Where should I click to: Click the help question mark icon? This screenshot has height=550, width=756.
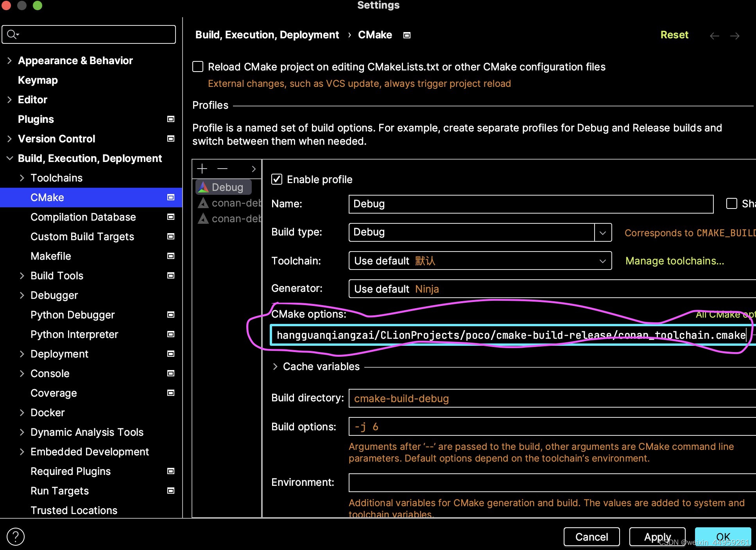tap(16, 536)
